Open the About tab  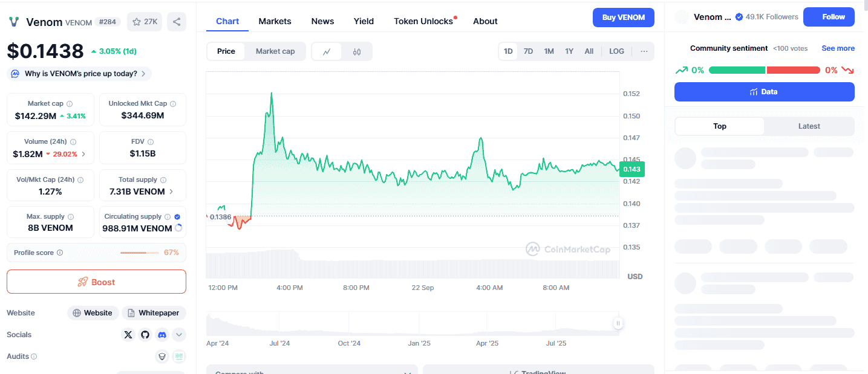coord(485,21)
